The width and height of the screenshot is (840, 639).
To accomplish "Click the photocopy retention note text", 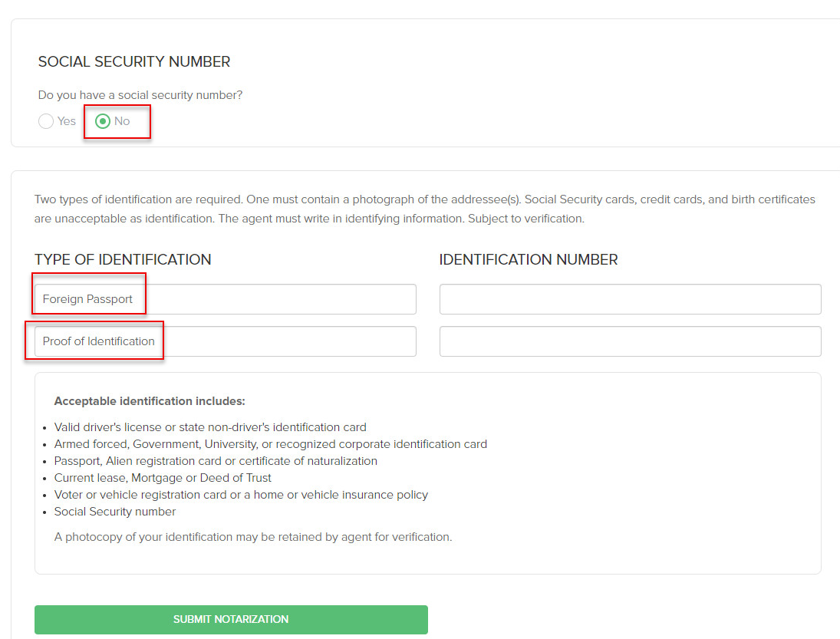I will 253,537.
